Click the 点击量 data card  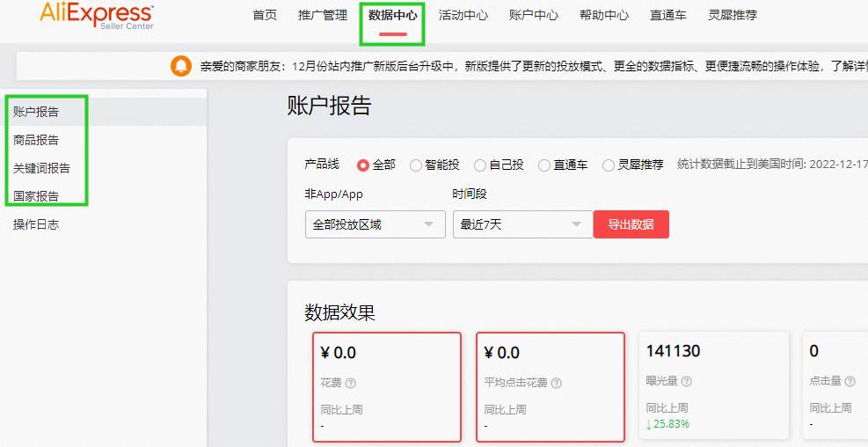pos(835,385)
